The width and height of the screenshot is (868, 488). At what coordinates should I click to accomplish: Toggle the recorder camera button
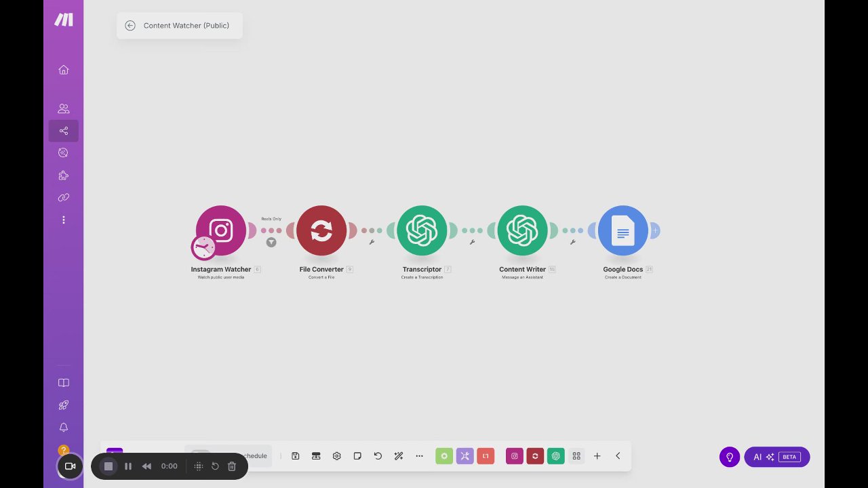[x=70, y=466]
